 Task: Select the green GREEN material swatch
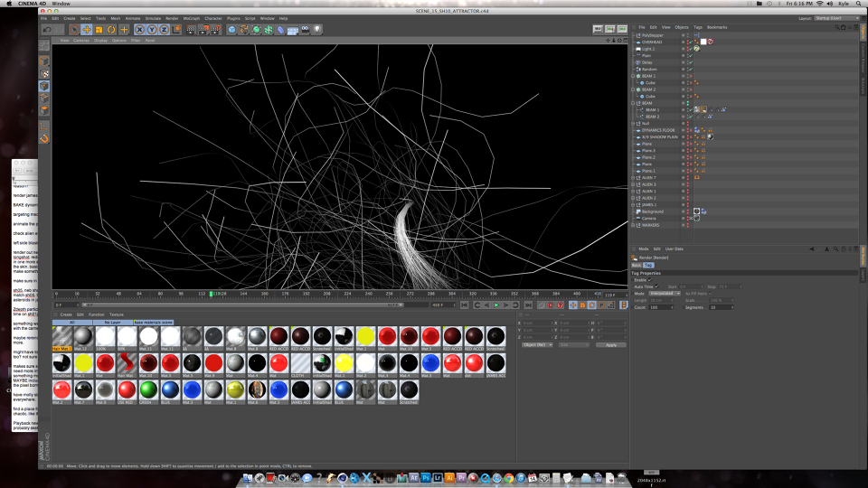[147, 389]
